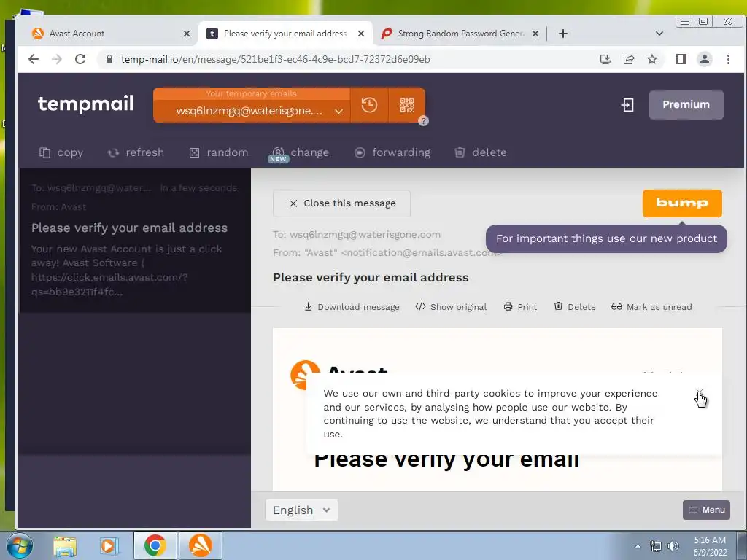Click the network tray icon
The image size is (747, 560).
point(656,547)
